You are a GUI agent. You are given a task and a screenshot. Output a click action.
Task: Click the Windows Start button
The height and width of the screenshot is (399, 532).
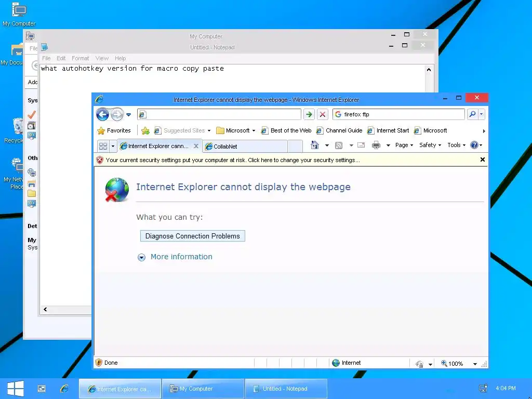coord(15,389)
